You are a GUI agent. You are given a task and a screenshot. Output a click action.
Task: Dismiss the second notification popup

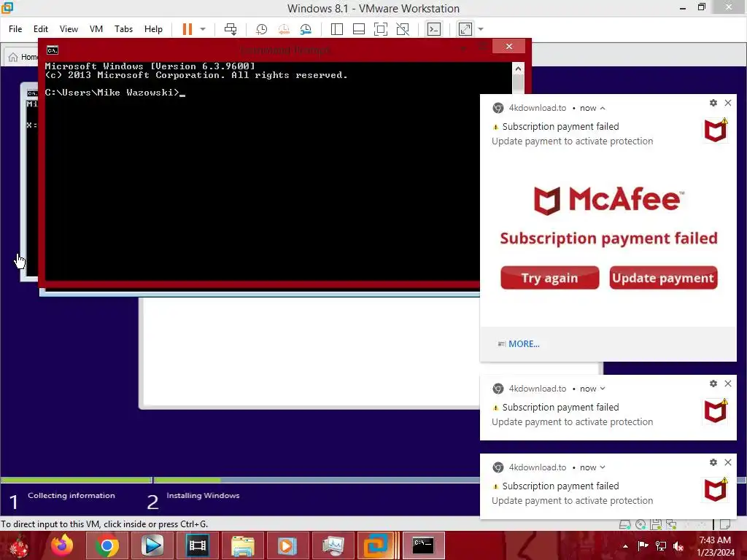coord(728,384)
